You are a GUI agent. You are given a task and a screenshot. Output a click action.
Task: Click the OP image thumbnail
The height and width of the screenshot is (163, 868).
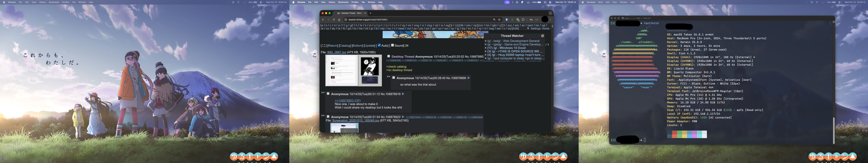point(354,70)
